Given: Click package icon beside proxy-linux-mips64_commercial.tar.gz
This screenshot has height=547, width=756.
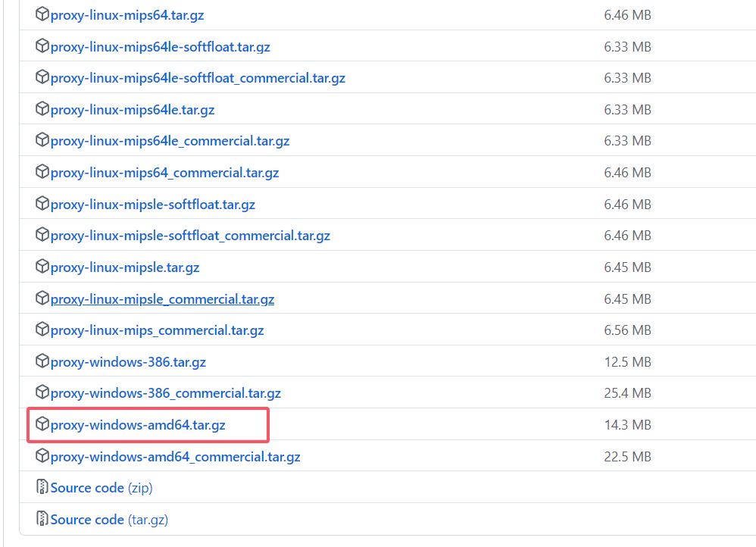Looking at the screenshot, I should 42,172.
